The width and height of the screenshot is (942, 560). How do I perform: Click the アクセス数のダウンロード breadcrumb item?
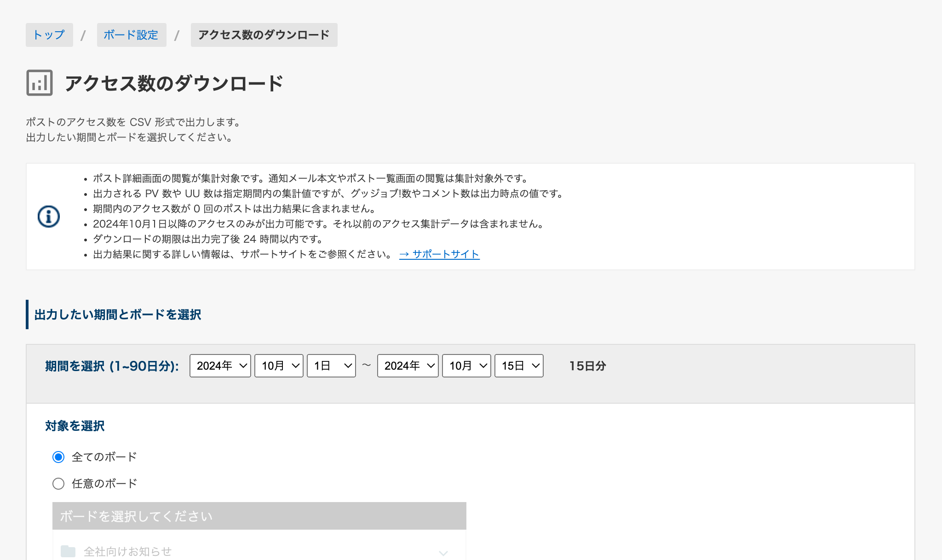coord(264,35)
